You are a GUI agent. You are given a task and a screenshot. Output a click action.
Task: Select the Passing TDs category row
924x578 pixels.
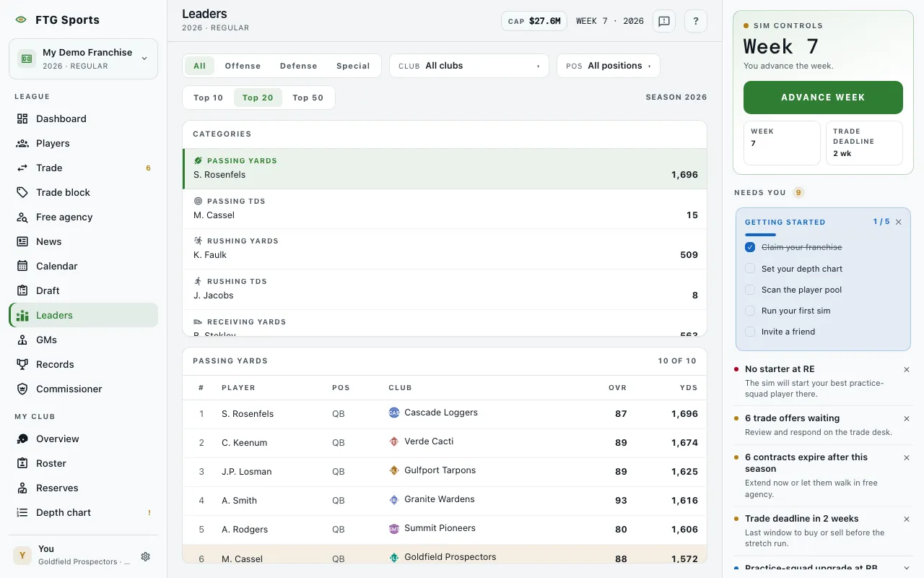click(x=445, y=209)
